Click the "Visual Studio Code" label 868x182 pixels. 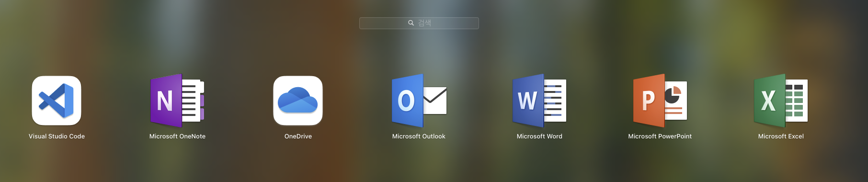[x=57, y=136]
